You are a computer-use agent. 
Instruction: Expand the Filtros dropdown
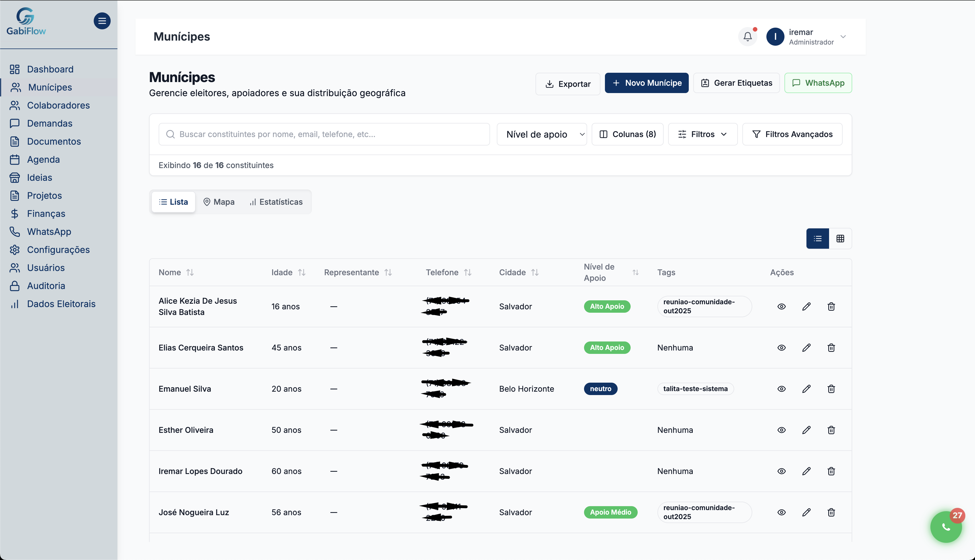click(x=703, y=134)
